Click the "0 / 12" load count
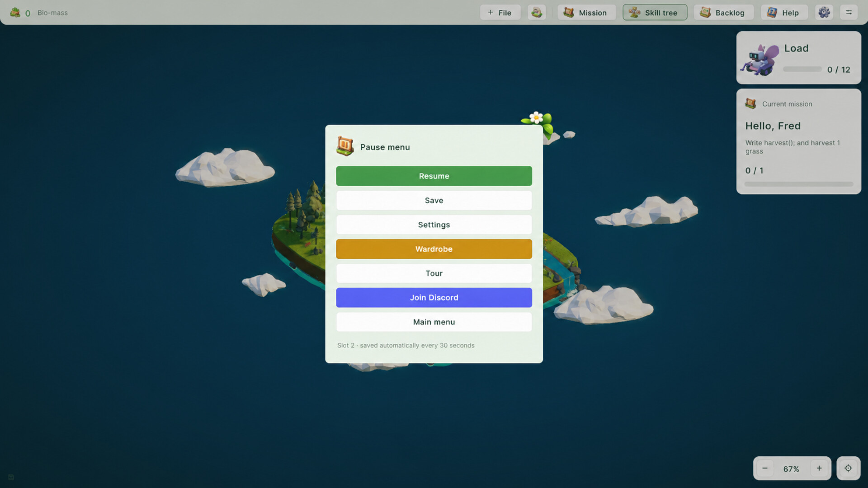The height and width of the screenshot is (488, 868). pyautogui.click(x=839, y=70)
